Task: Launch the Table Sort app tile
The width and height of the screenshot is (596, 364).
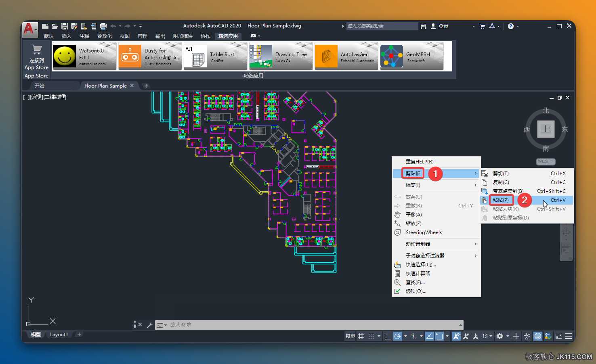Action: (215, 56)
